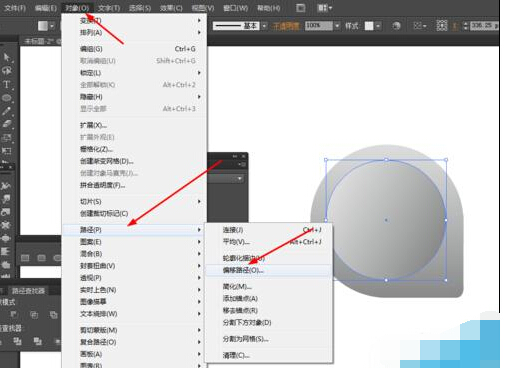
Task: Click the 不透明度 opacity link
Action: click(x=285, y=26)
